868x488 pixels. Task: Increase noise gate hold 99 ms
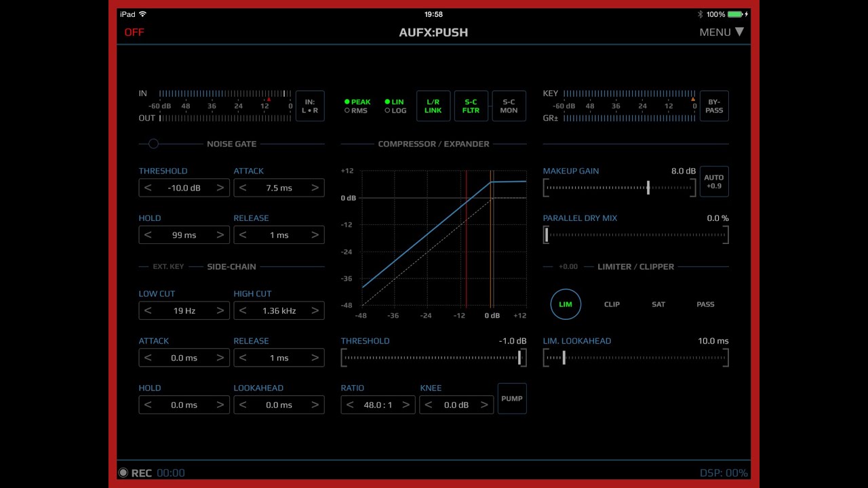coord(220,235)
